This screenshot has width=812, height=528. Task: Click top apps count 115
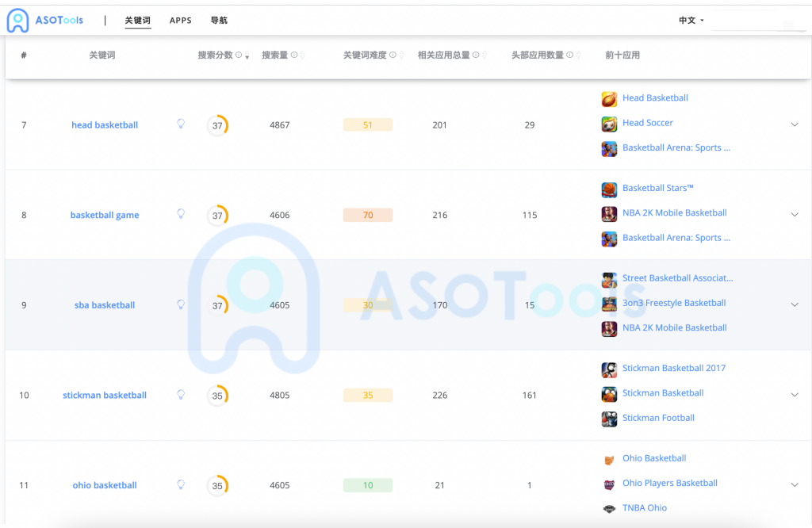529,215
